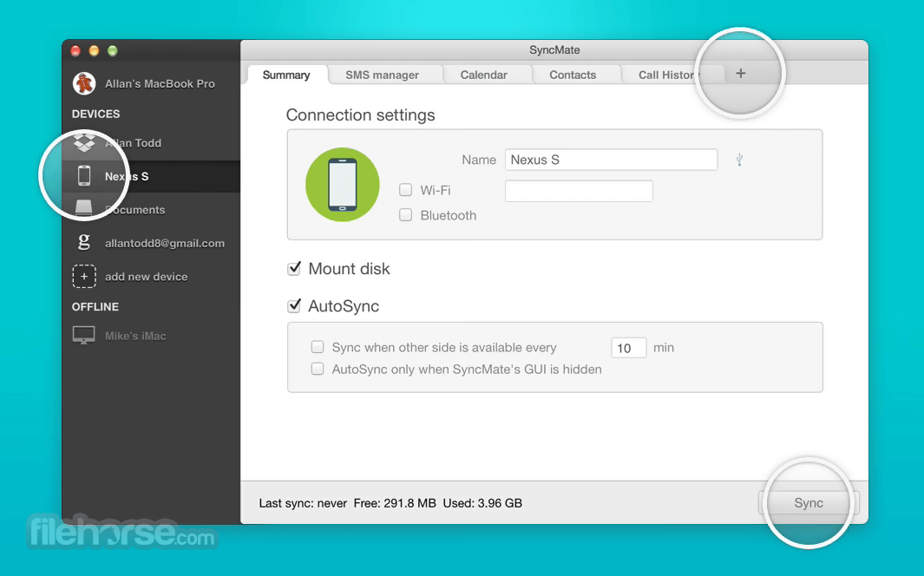Screen dimensions: 924x576
Task: Maximize SyncMate using the green button
Action: click(x=113, y=50)
